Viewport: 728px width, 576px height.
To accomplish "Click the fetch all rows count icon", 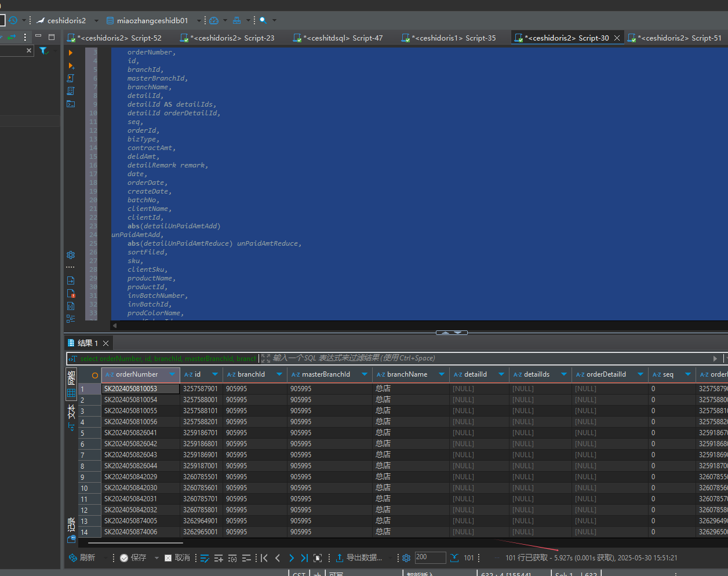I will 454,558.
